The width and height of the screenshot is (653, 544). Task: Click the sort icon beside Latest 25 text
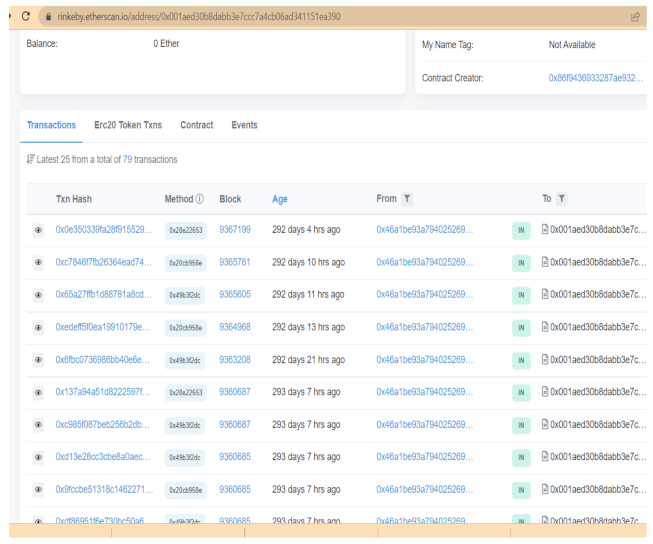(x=28, y=160)
